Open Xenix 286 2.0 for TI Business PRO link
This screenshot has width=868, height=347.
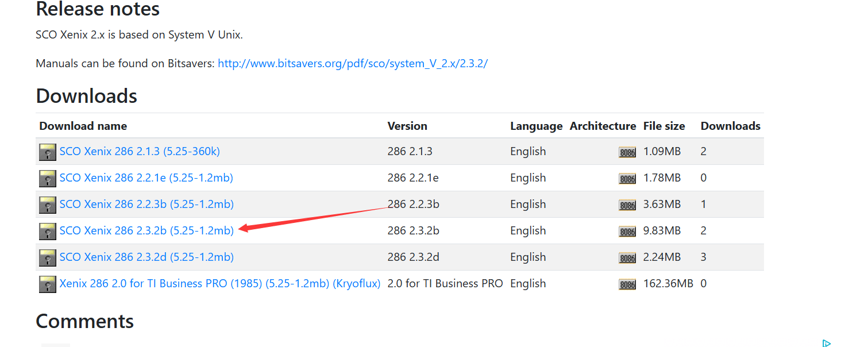[x=220, y=284]
